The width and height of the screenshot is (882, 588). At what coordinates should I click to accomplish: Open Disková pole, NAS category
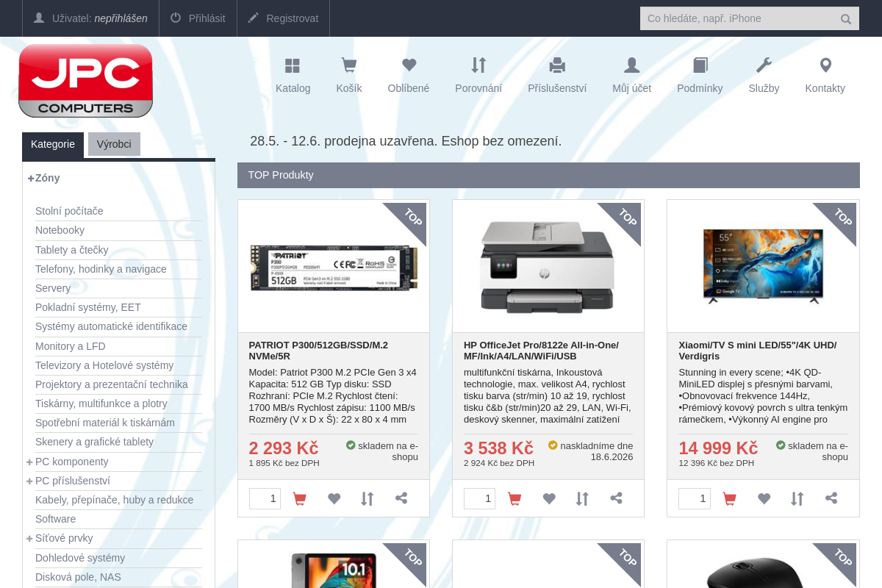point(78,577)
